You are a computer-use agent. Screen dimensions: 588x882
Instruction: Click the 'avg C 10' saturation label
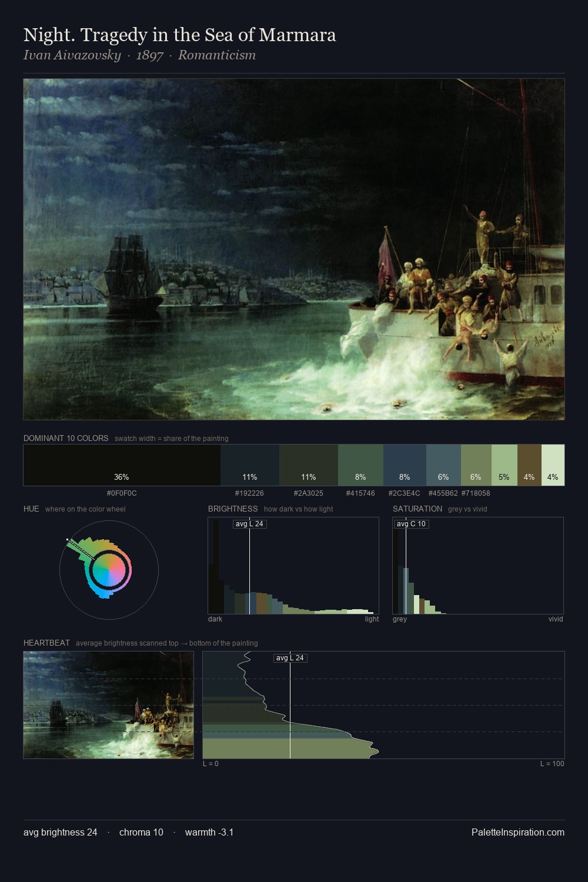(411, 524)
